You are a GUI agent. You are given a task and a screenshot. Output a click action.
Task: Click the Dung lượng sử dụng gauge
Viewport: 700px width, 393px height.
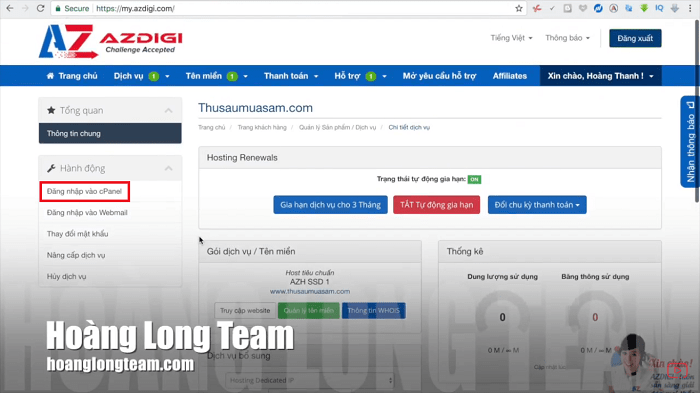(x=503, y=317)
